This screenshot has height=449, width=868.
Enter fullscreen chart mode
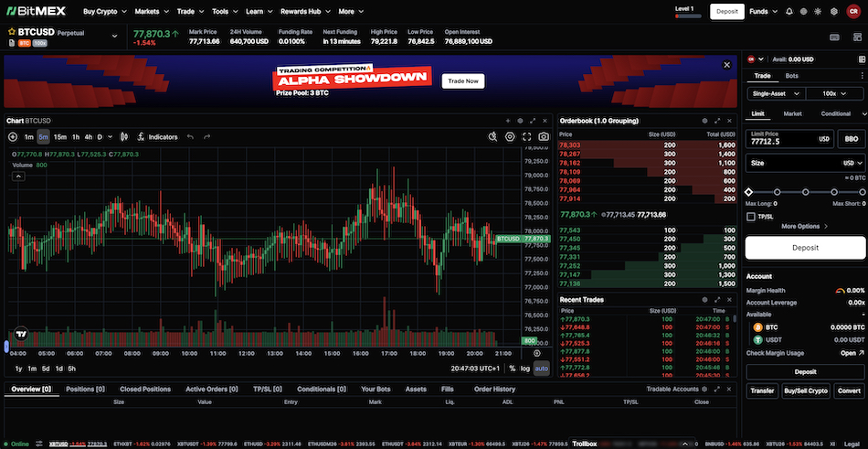pos(526,137)
